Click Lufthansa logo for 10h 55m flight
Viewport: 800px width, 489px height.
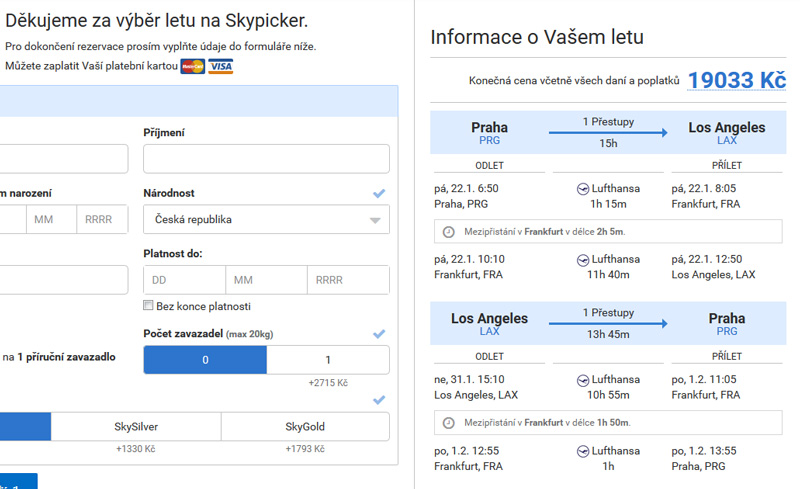583,380
